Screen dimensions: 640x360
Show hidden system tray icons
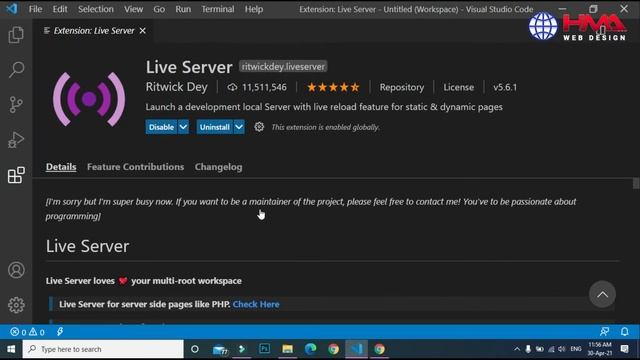coord(517,349)
